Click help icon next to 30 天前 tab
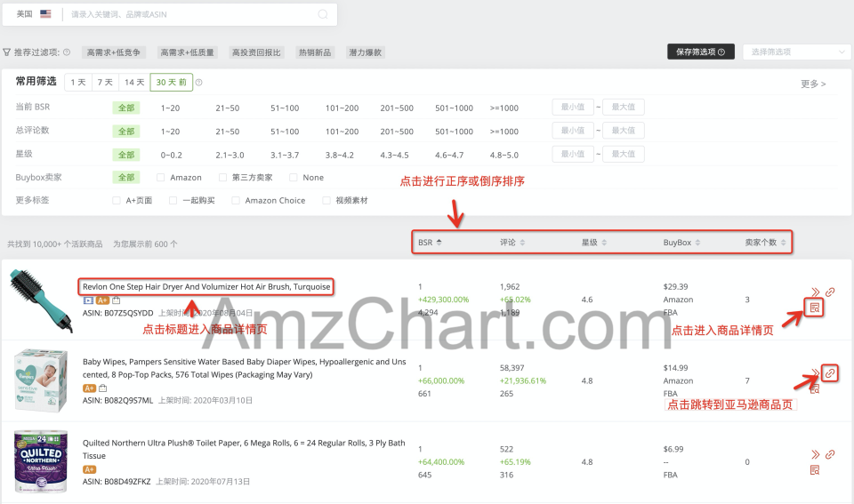The width and height of the screenshot is (854, 504). [198, 82]
